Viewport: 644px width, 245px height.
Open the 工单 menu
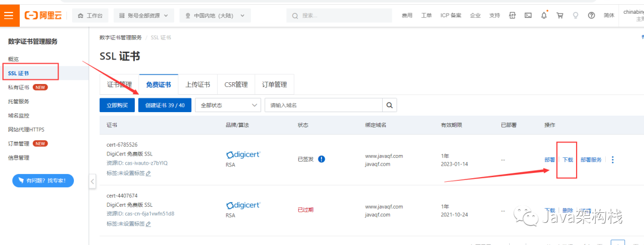tap(426, 15)
